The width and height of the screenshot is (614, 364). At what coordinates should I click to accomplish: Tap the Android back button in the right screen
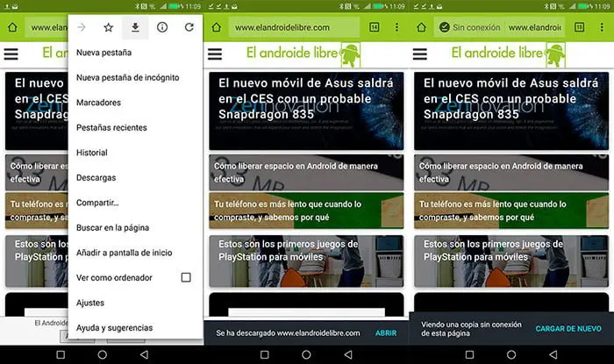(x=553, y=354)
